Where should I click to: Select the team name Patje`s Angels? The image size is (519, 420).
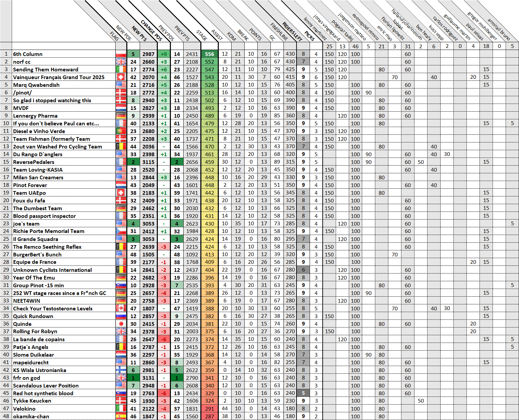[30, 347]
